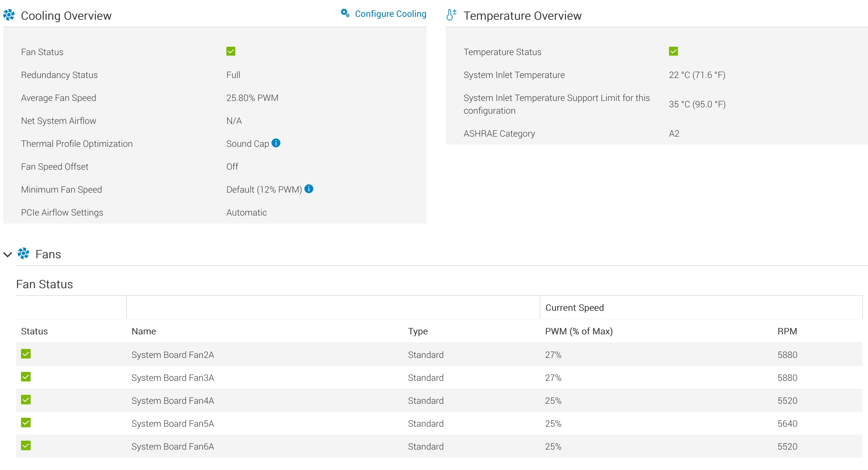Click the Cooling Overview fan icon
This screenshot has height=470, width=868.
coord(9,15)
